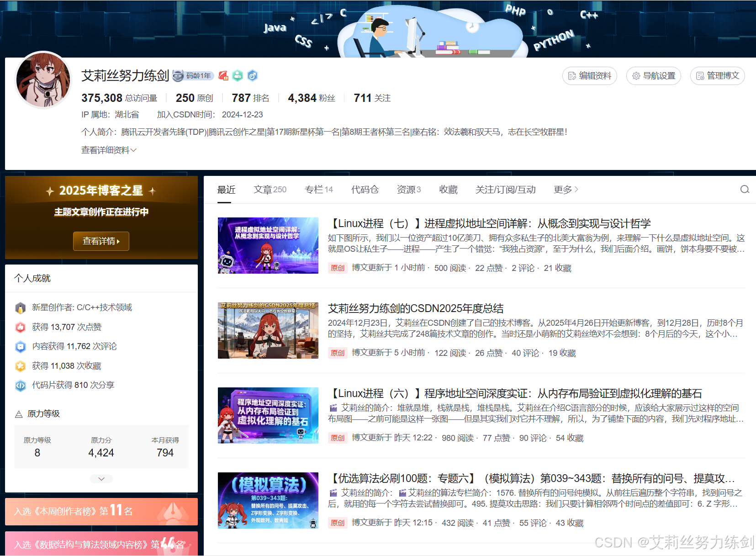Open 管理博文 button
The image size is (756, 556).
[718, 76]
